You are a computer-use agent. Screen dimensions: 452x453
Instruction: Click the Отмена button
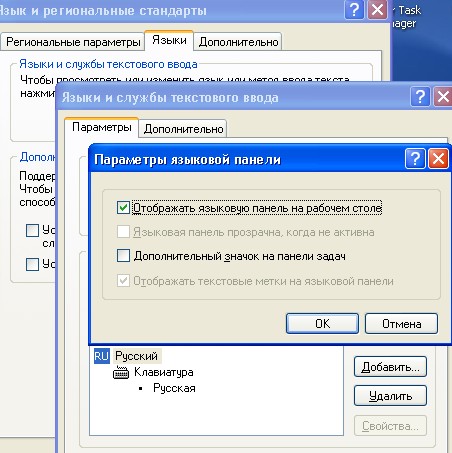401,323
